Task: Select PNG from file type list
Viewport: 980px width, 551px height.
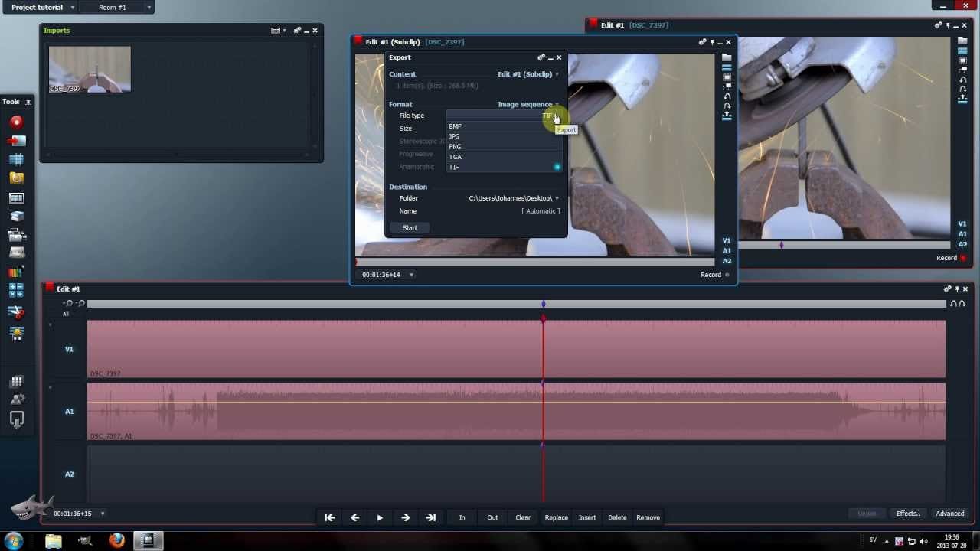Action: [x=456, y=147]
